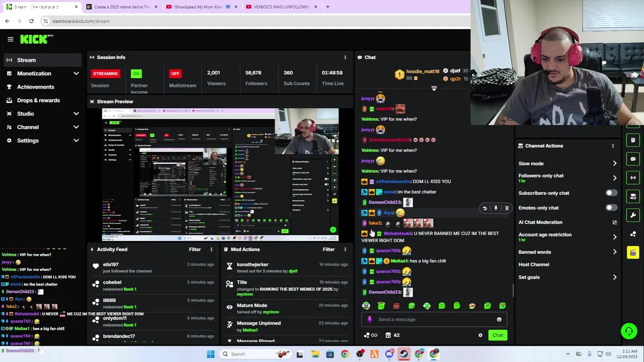Open Activity Feed Filter

click(195, 249)
